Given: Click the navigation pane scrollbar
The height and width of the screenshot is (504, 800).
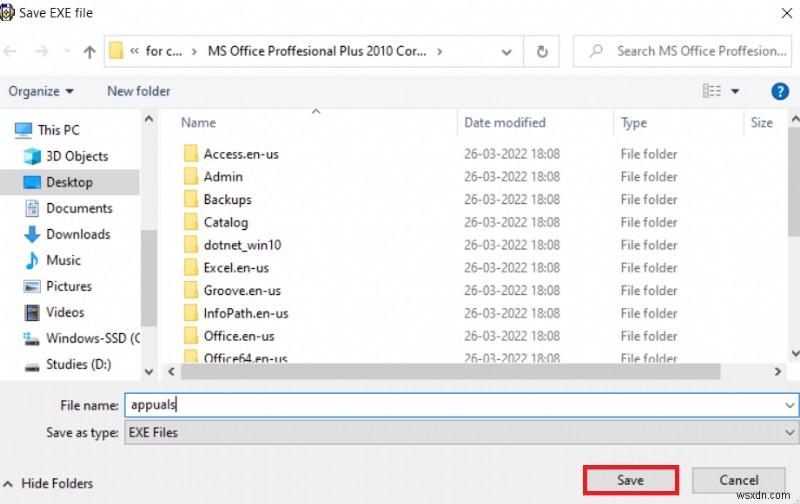Looking at the screenshot, I should [x=148, y=278].
